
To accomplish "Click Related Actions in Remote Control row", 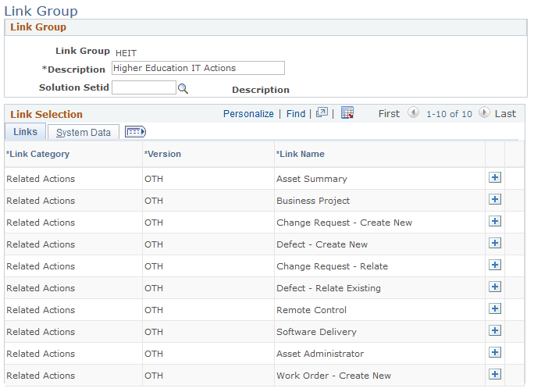I will (x=41, y=310).
